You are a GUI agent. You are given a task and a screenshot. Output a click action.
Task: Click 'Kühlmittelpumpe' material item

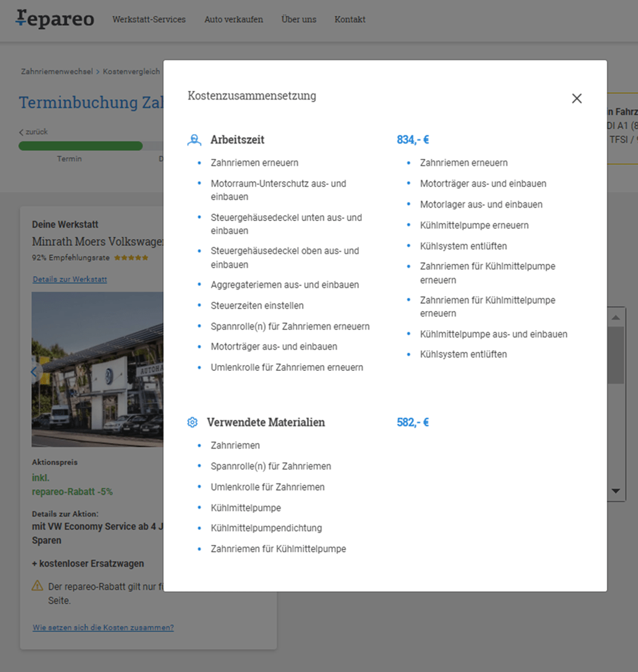[246, 508]
